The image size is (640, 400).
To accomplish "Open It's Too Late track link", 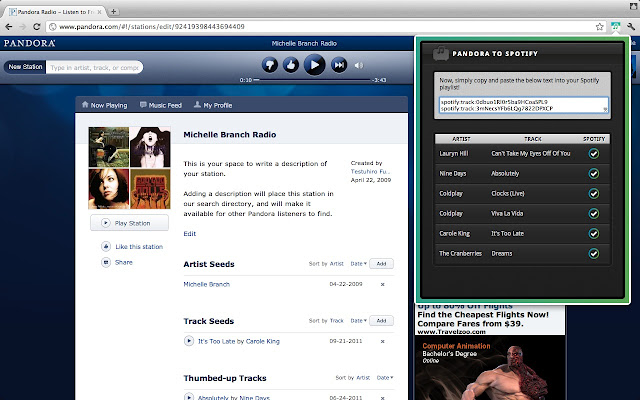I will (x=217, y=341).
